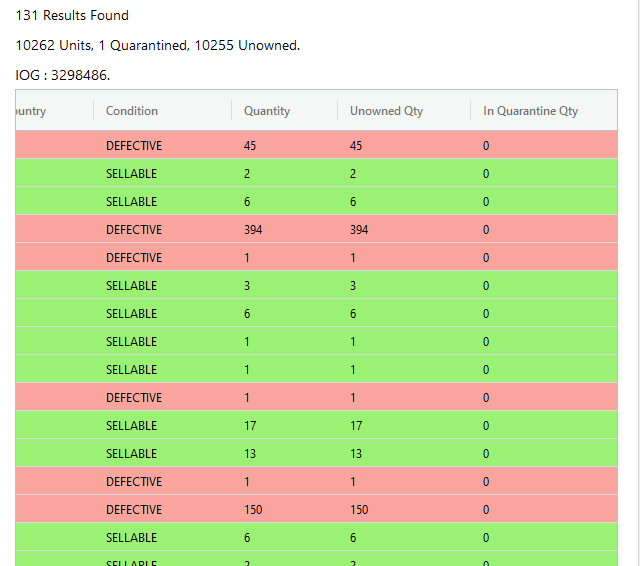Click the In Quarantine cell of the 394 row
The width and height of the screenshot is (642, 566).
coord(486,229)
